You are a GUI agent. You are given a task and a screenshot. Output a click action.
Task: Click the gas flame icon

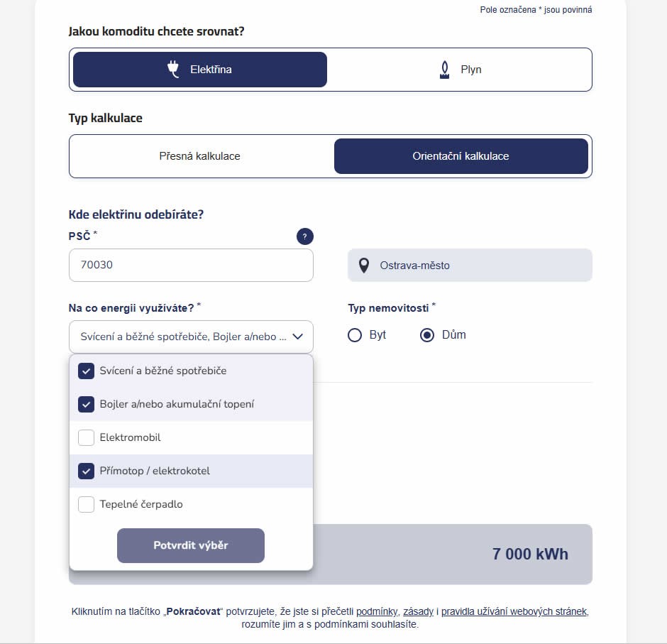point(445,70)
